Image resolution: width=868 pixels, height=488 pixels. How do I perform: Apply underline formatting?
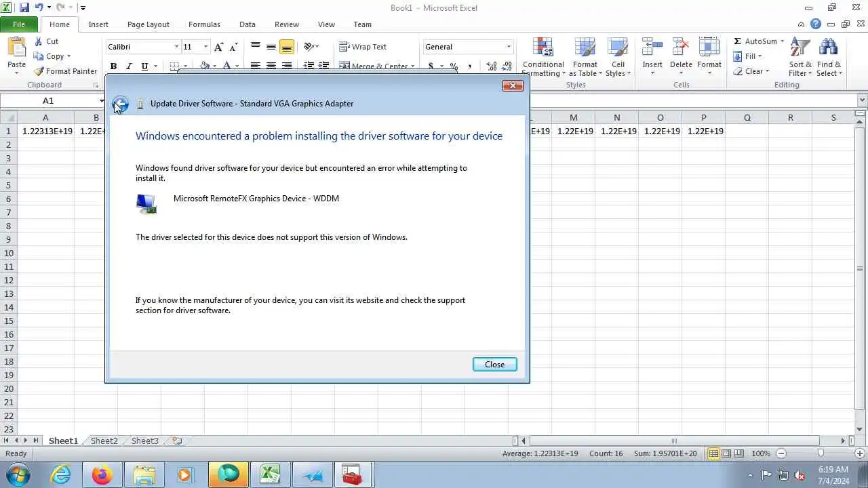point(144,66)
